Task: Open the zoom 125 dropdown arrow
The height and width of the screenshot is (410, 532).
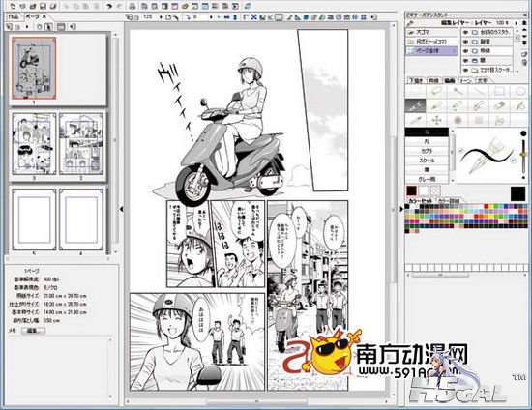Action: (161, 17)
